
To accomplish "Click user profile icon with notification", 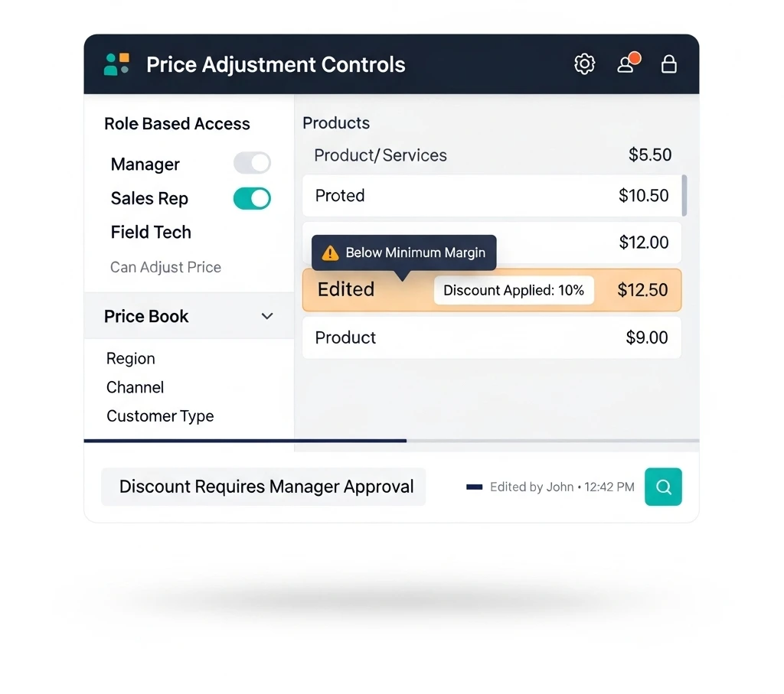I will coord(626,64).
